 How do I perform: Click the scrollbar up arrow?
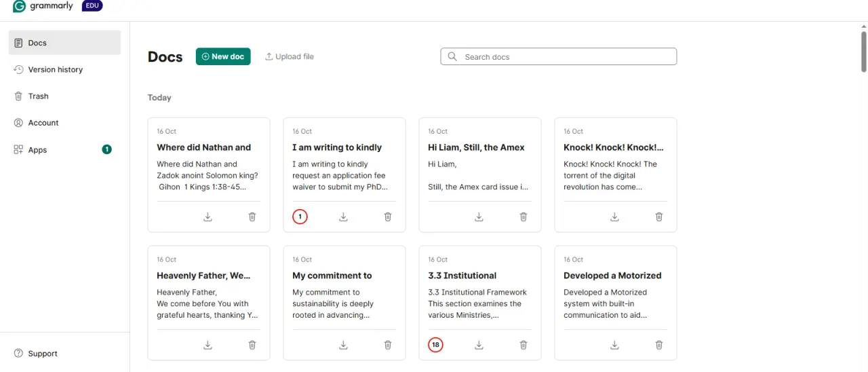click(863, 26)
